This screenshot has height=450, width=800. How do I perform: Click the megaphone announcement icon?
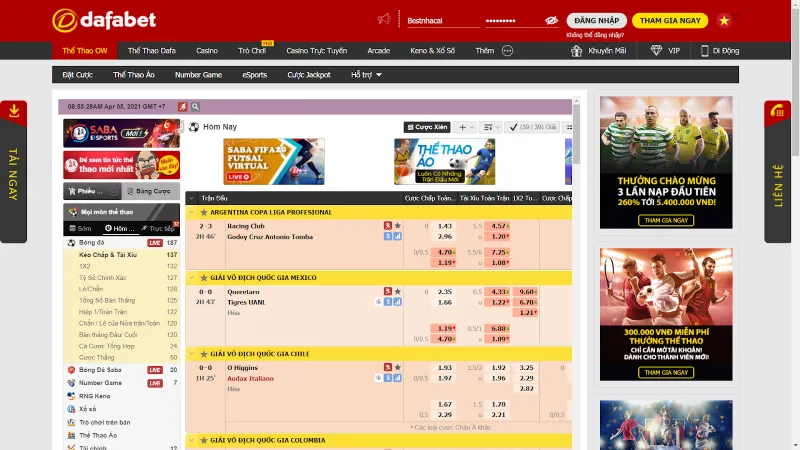(384, 19)
